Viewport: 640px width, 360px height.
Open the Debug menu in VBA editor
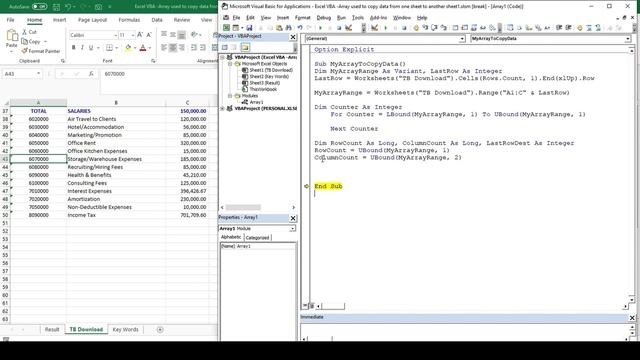pos(323,18)
